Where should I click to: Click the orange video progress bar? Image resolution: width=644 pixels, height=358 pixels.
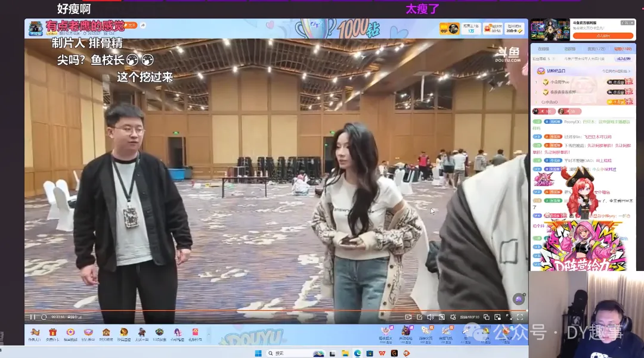(276, 311)
